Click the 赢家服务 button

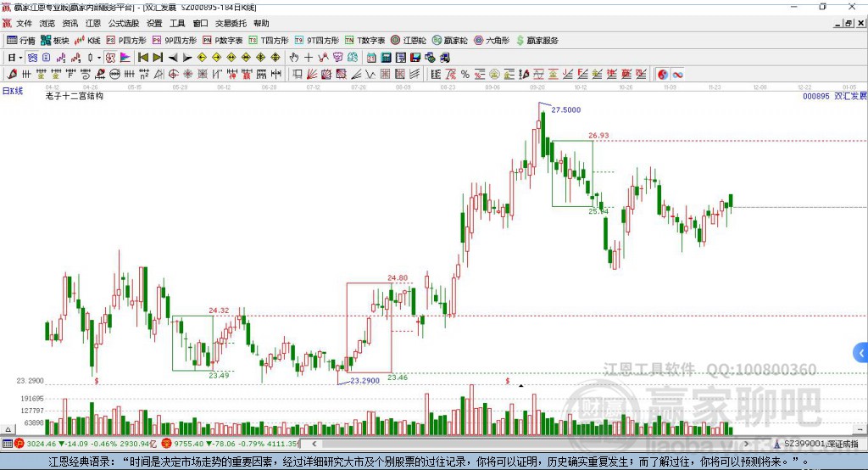point(537,41)
